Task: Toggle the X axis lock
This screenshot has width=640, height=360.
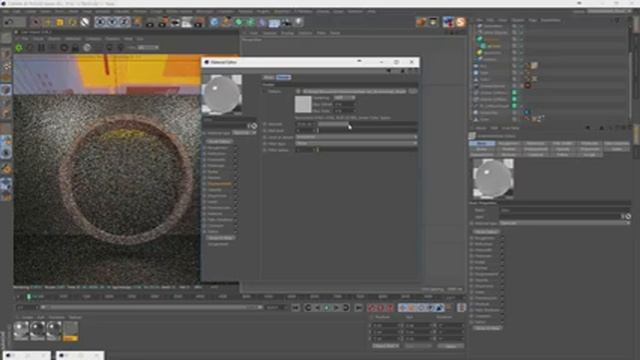Action: (x=100, y=22)
